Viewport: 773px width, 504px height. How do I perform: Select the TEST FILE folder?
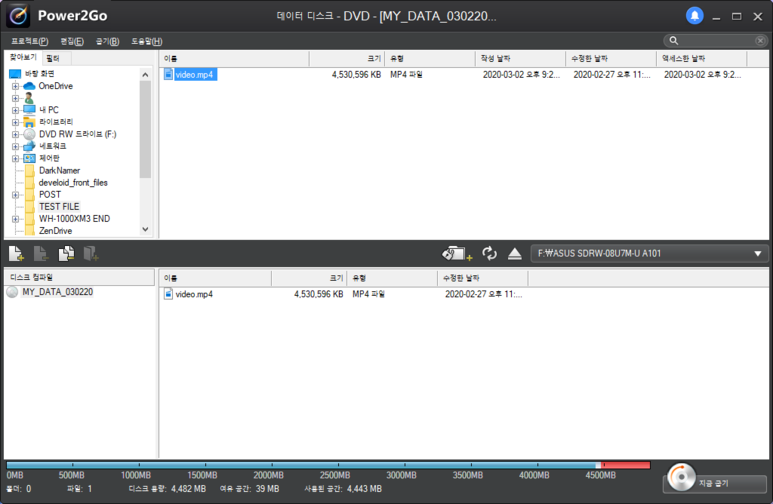click(x=59, y=207)
